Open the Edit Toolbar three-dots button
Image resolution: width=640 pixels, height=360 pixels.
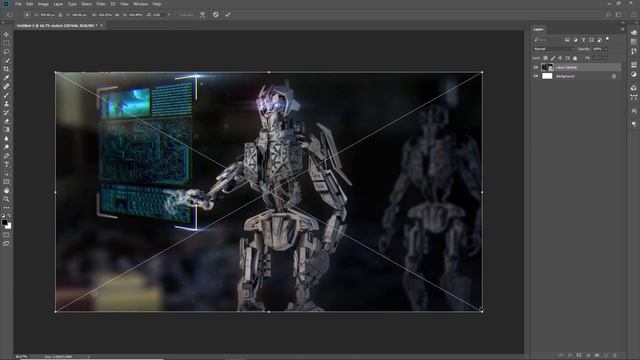(x=6, y=207)
